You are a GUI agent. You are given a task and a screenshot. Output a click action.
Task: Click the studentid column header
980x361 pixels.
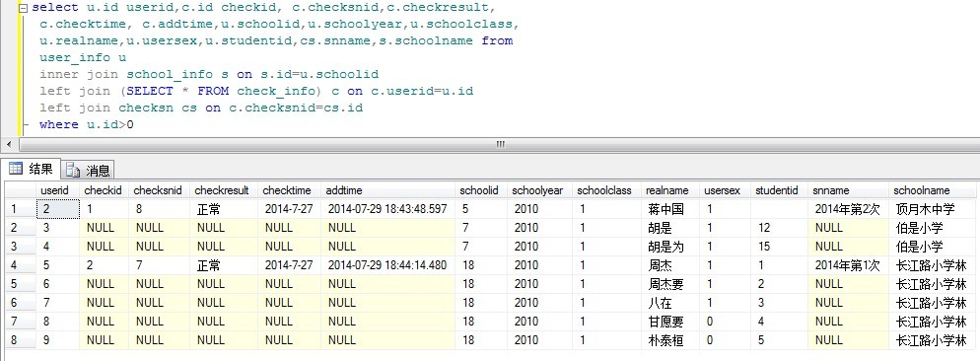point(779,190)
